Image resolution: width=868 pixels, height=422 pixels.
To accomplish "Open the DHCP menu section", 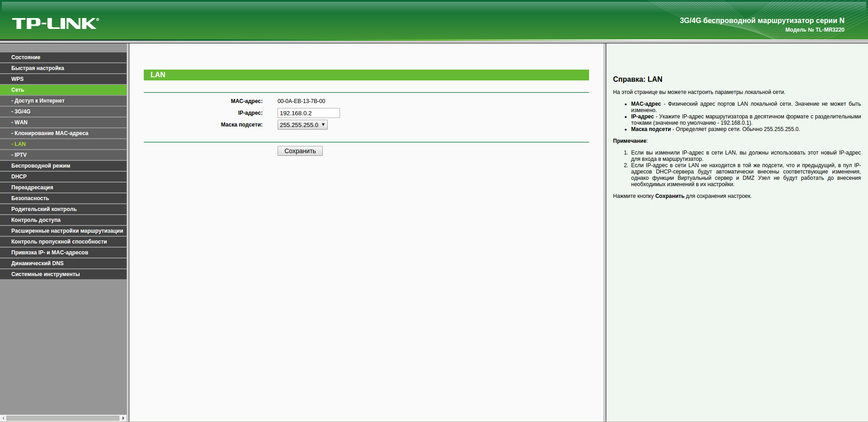I will coord(63,177).
